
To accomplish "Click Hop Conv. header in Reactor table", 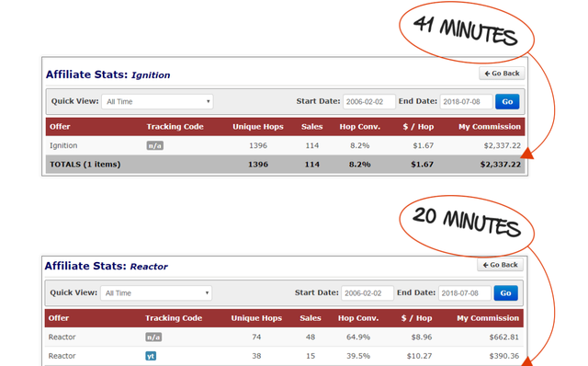I will point(358,318).
